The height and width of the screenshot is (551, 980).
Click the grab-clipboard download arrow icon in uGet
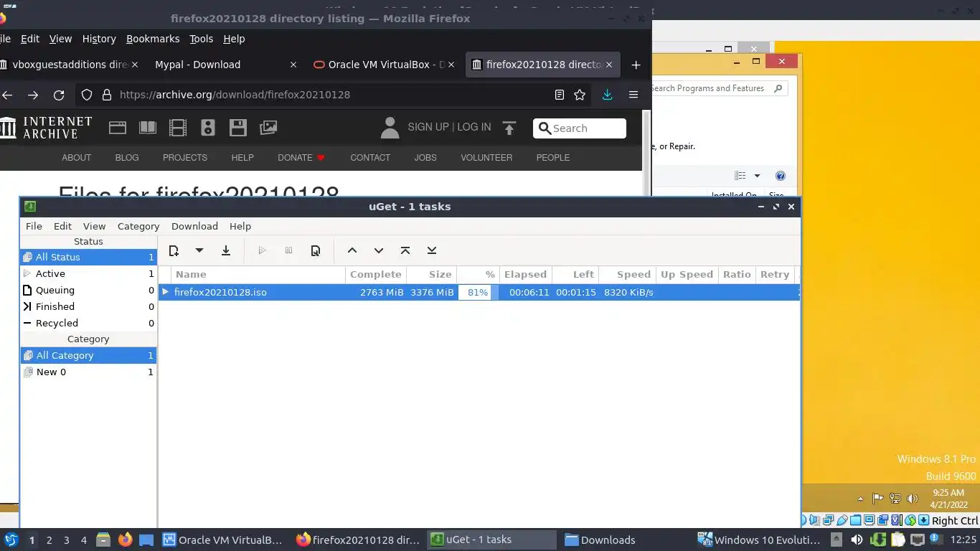pyautogui.click(x=226, y=250)
